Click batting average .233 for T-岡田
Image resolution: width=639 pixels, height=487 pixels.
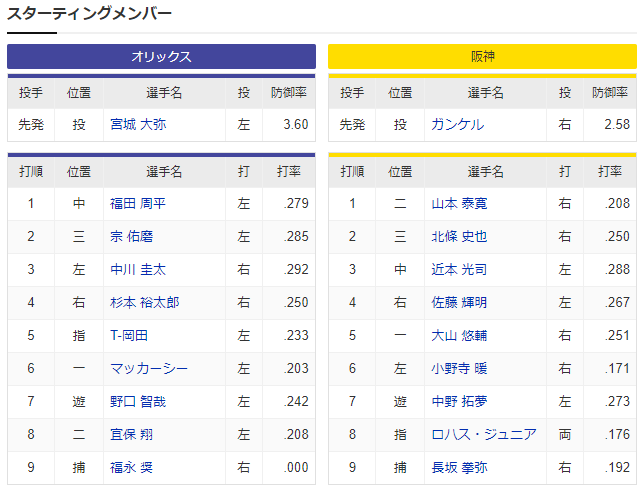pyautogui.click(x=296, y=335)
